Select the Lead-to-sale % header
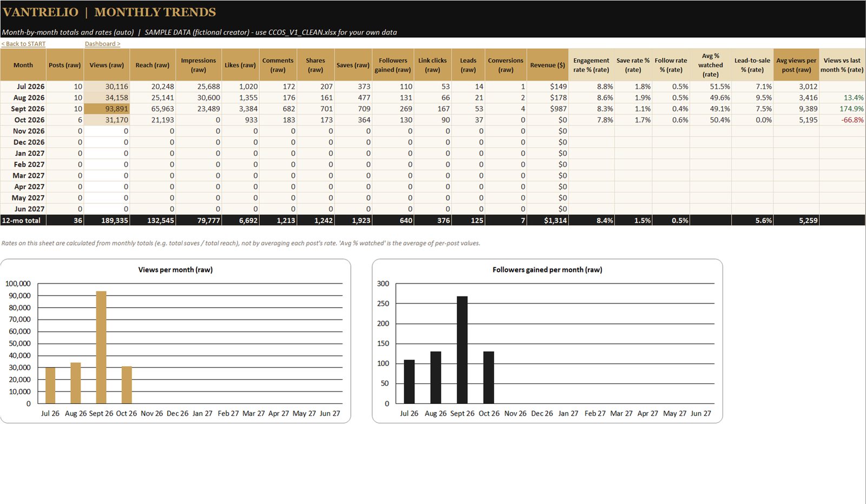This screenshot has width=866, height=504. pyautogui.click(x=752, y=65)
